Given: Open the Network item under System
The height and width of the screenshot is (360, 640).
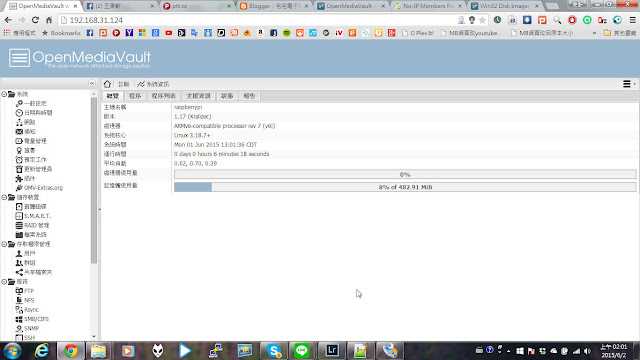Looking at the screenshot, I should coord(25,122).
